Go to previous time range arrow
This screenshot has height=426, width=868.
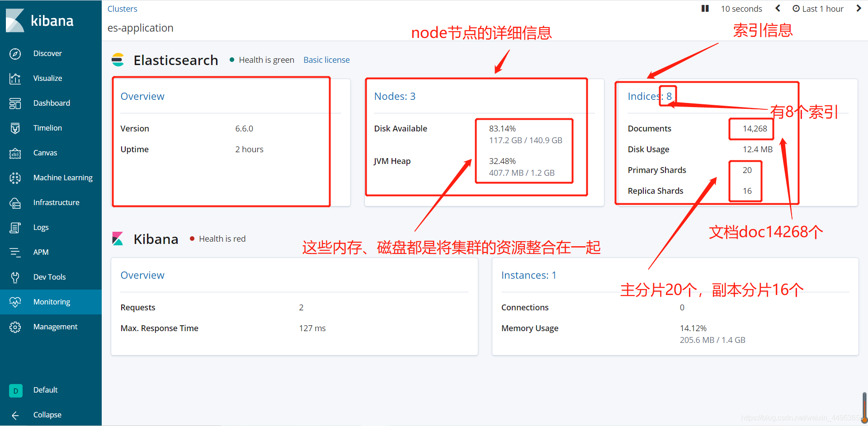[x=778, y=9]
